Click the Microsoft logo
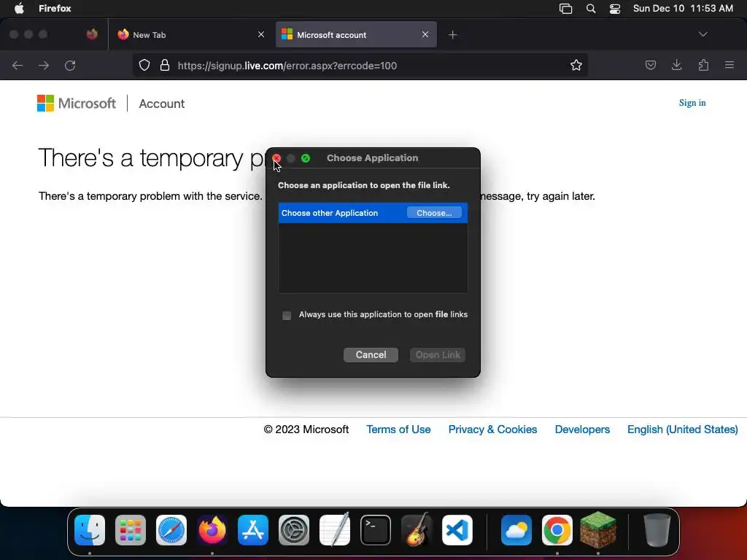The height and width of the screenshot is (560, 747). pos(77,104)
